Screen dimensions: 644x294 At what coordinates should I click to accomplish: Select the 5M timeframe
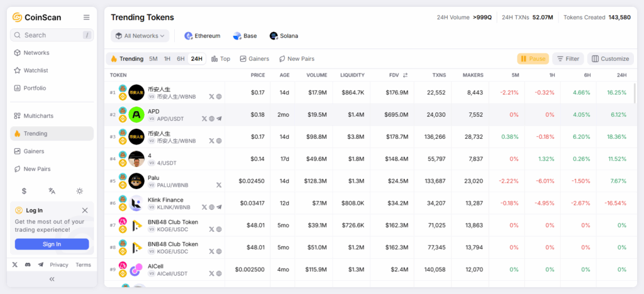[x=153, y=58]
